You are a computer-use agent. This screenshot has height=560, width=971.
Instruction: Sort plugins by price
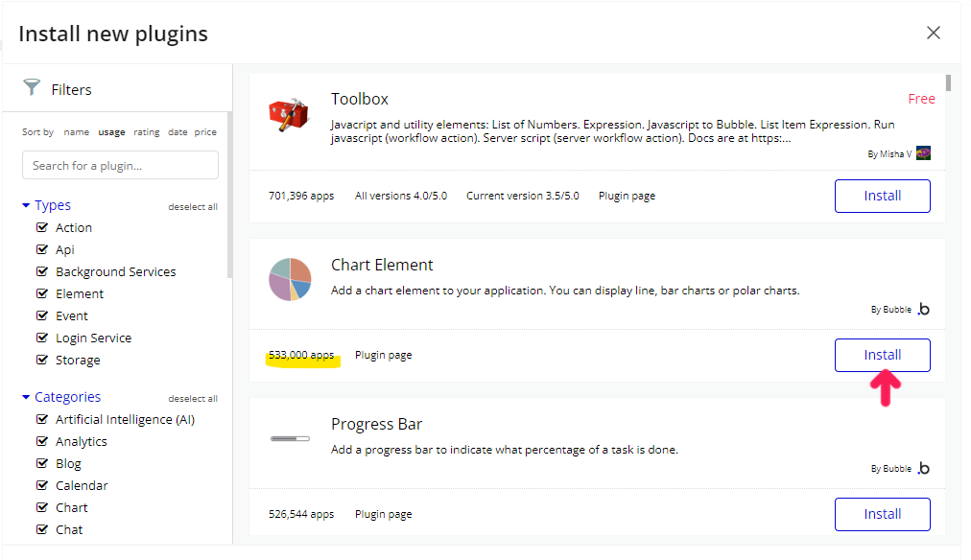click(x=205, y=131)
